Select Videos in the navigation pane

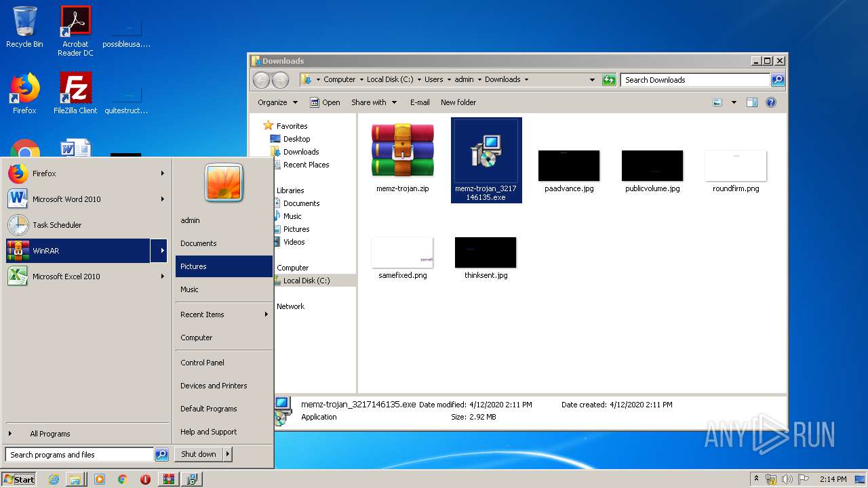point(294,242)
